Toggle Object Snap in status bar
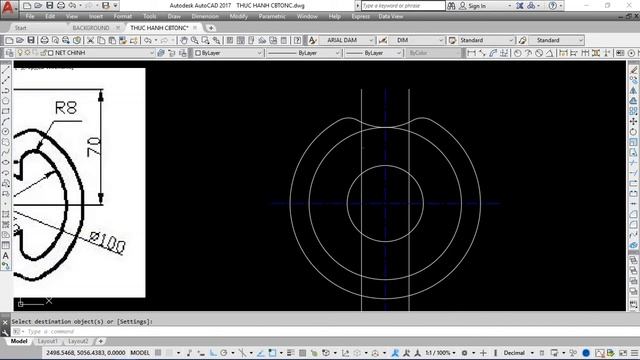The width and height of the screenshot is (640, 360). coord(272,353)
